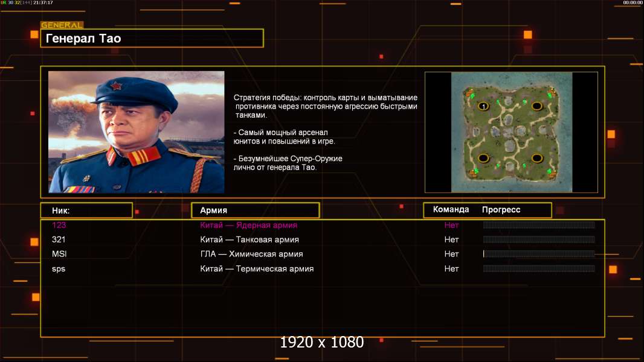
Task: Click the 'Ник:' column header
Action: click(86, 211)
